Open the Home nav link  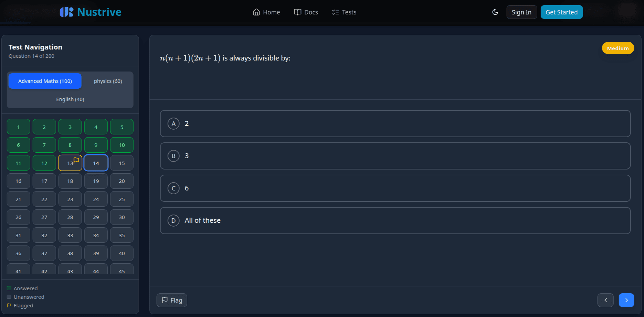pos(266,12)
